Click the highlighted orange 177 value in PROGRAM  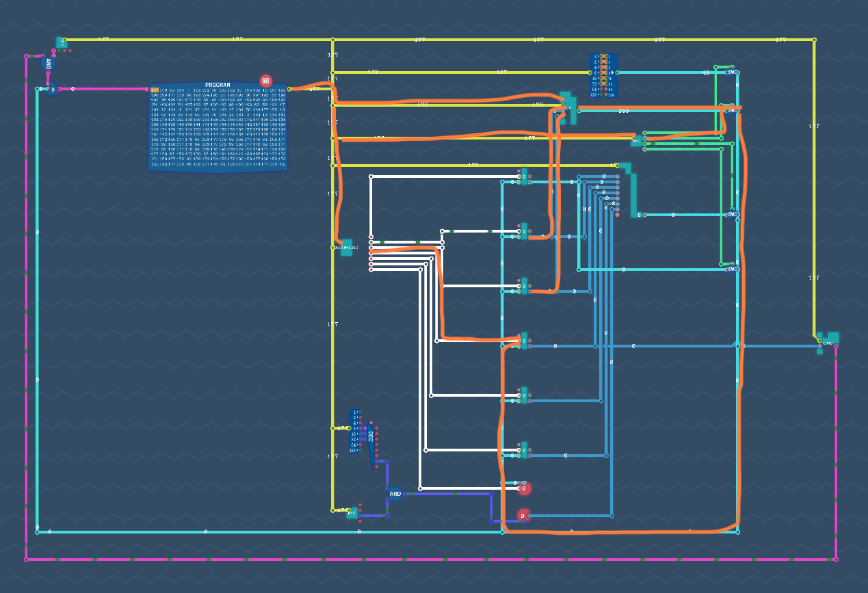[153, 88]
